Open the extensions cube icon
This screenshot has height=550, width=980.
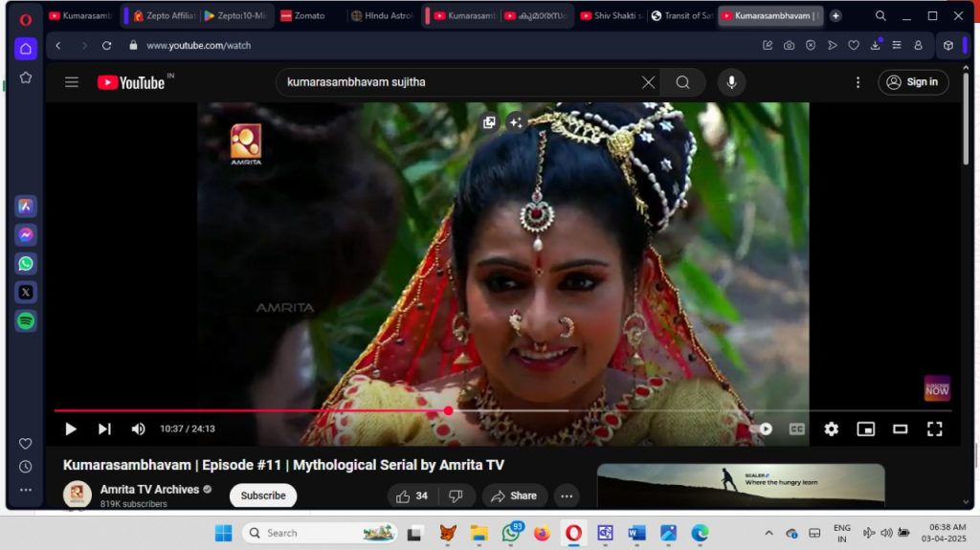click(x=948, y=45)
